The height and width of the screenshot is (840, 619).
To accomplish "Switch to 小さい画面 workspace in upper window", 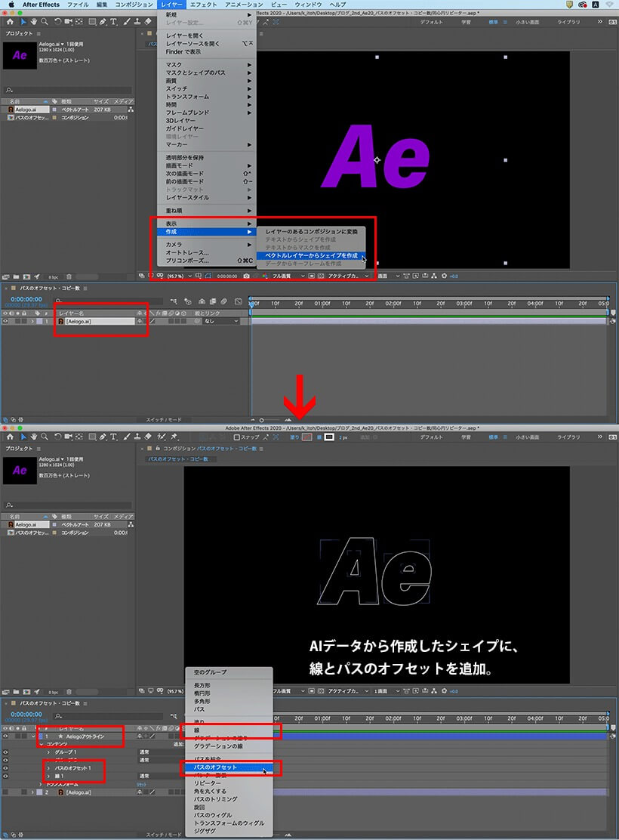I will pos(527,22).
